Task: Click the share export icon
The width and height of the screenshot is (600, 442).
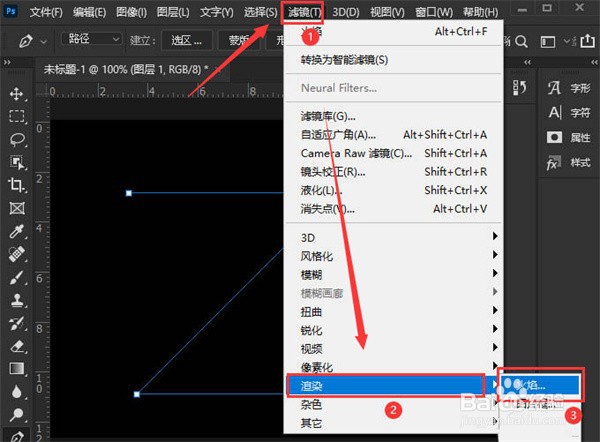Action: pyautogui.click(x=587, y=41)
